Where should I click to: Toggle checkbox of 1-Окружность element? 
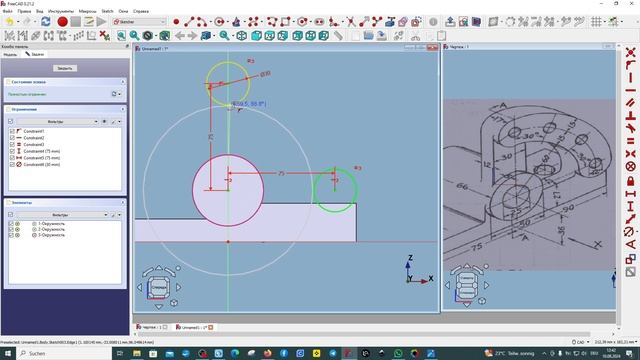pyautogui.click(x=11, y=224)
